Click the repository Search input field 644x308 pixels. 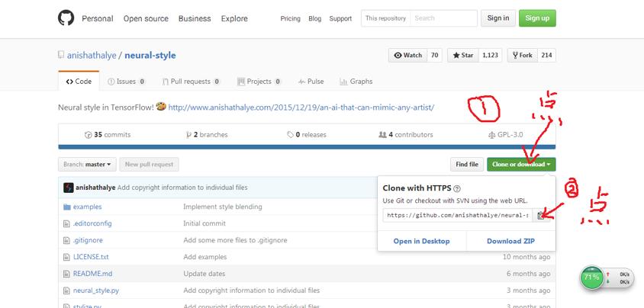[x=443, y=18]
